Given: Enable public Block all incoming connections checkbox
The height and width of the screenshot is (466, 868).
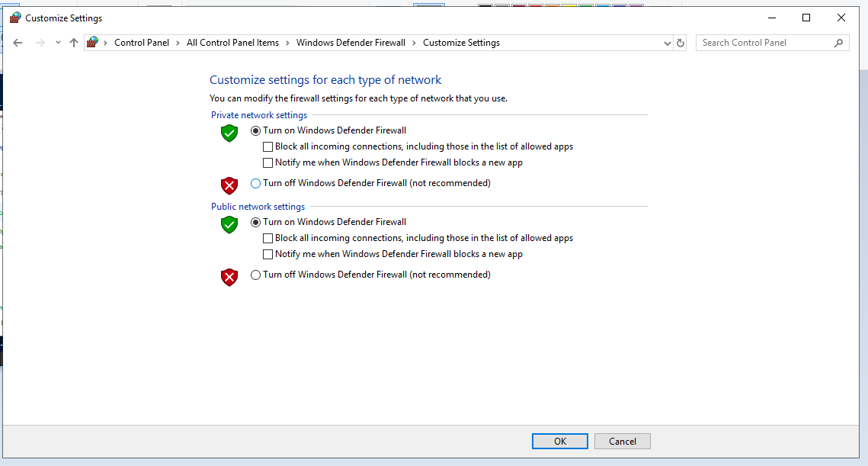Looking at the screenshot, I should click(267, 238).
